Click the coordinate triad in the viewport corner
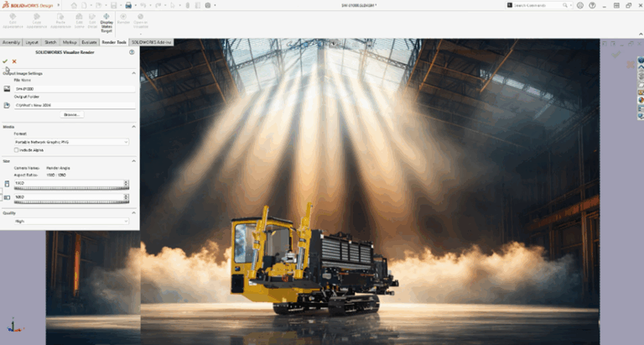 [14, 325]
